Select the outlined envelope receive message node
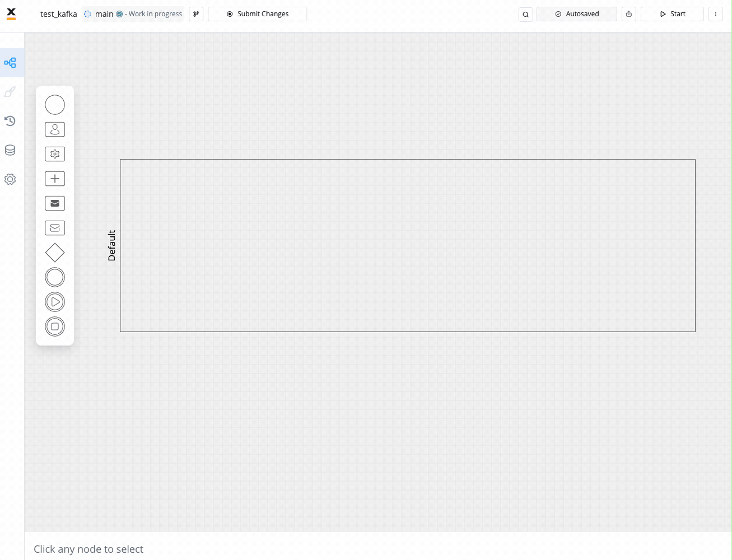This screenshot has width=732, height=560. coord(55,228)
